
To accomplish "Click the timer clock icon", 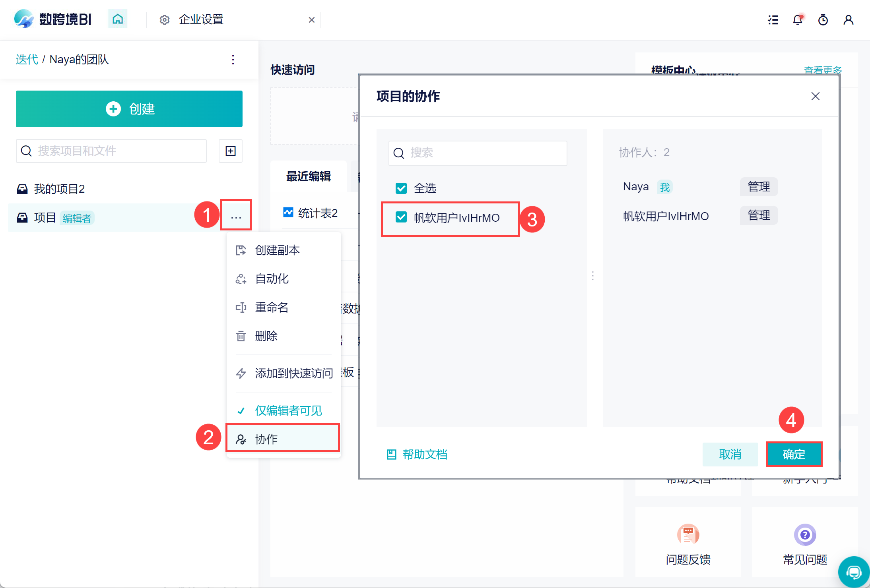I will [x=823, y=20].
